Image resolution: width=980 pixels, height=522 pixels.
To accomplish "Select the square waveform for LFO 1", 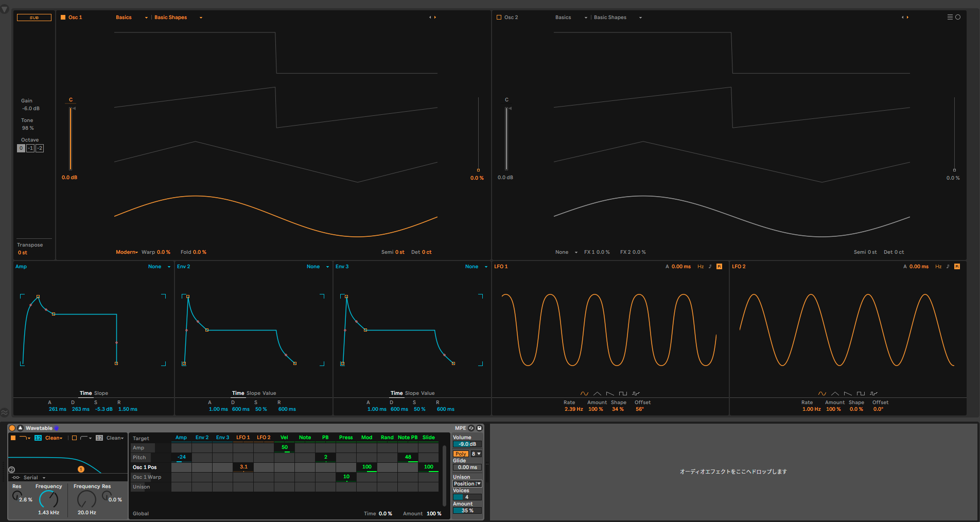I will tap(623, 394).
